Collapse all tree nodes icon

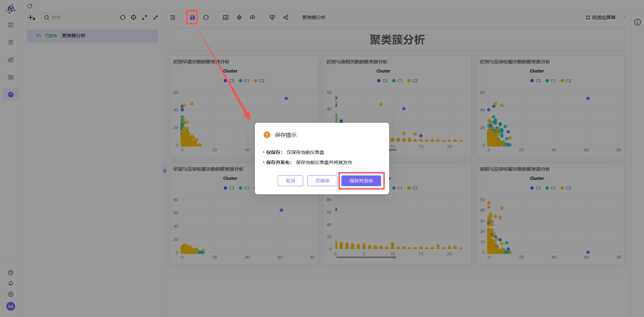click(156, 17)
